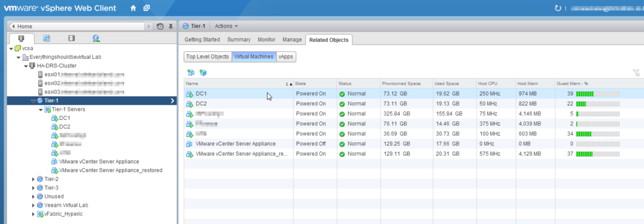Click the deploy OVF template toolbar icon
This screenshot has height=224, width=644.
[x=203, y=73]
